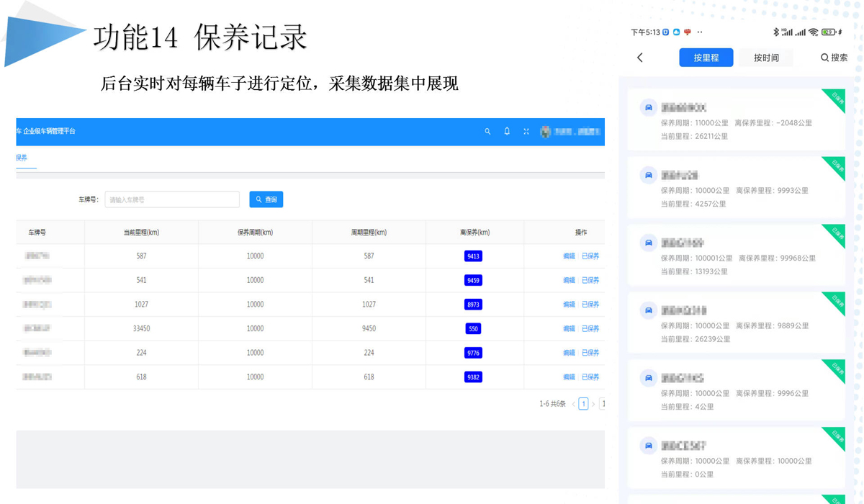
Task: Click 编辑 in the row with mileage 587
Action: (569, 256)
